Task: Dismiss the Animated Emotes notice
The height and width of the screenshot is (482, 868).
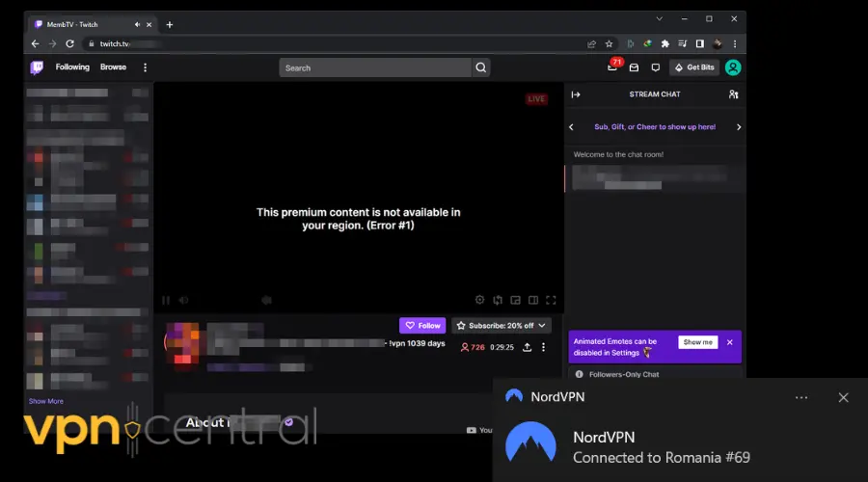Action: (730, 342)
